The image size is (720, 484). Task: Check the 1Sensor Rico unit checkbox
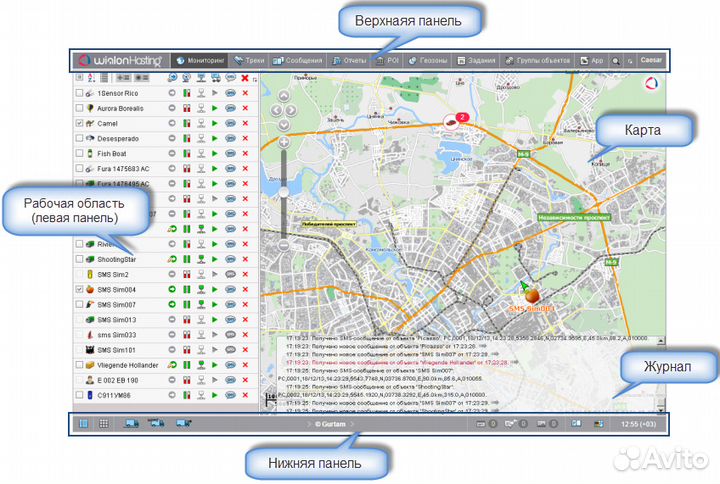tap(79, 93)
